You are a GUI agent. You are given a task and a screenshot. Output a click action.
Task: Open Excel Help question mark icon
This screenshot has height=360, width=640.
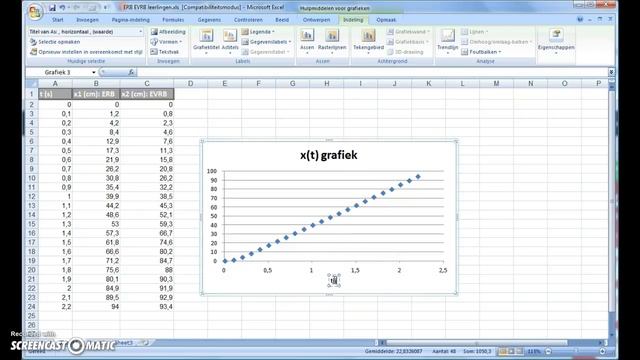tap(580, 19)
